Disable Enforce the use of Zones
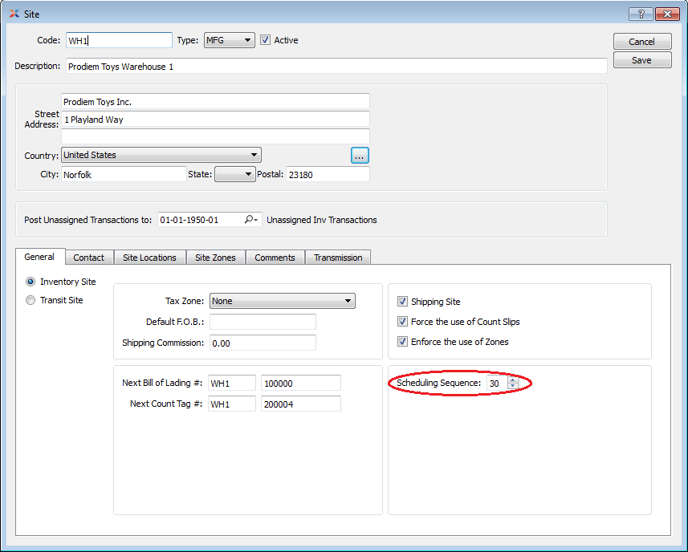 click(x=403, y=342)
